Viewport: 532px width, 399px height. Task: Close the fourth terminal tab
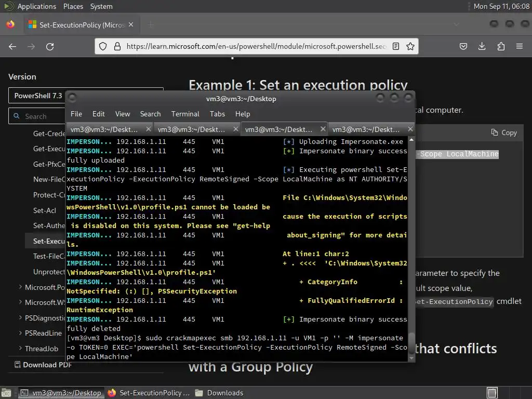click(410, 129)
